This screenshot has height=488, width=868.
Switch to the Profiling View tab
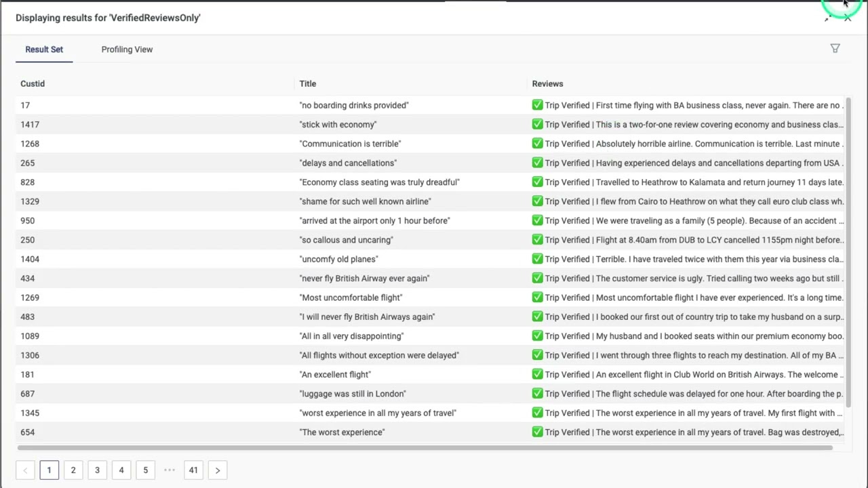[x=127, y=49]
